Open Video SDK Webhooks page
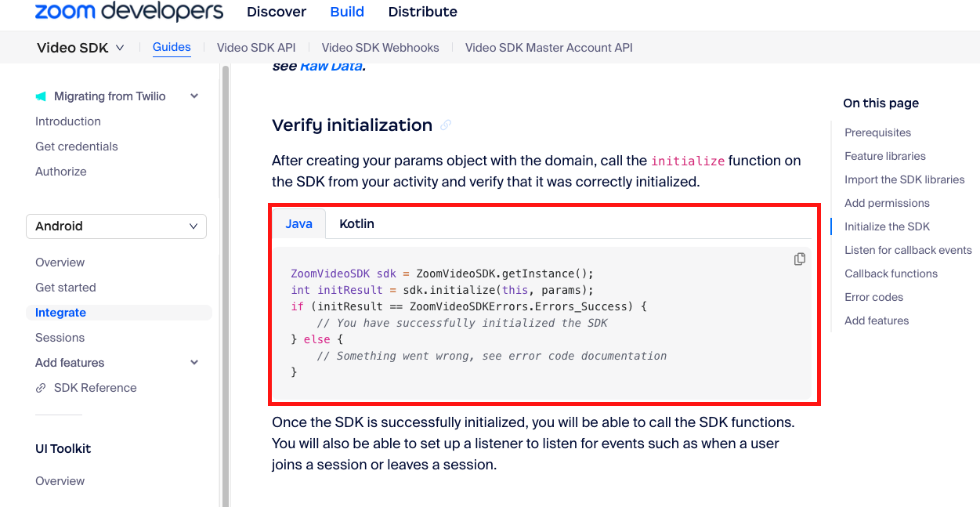The height and width of the screenshot is (507, 980). coord(380,48)
